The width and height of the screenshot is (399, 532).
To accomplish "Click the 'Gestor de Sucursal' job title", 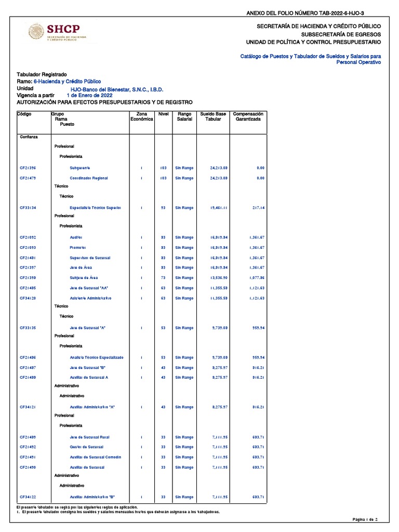I will (x=87, y=447).
